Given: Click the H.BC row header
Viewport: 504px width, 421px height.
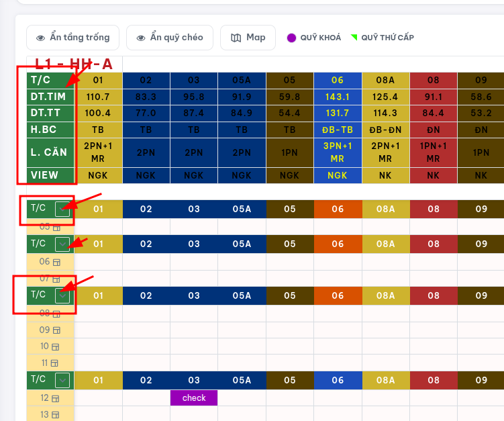Looking at the screenshot, I should coord(50,130).
